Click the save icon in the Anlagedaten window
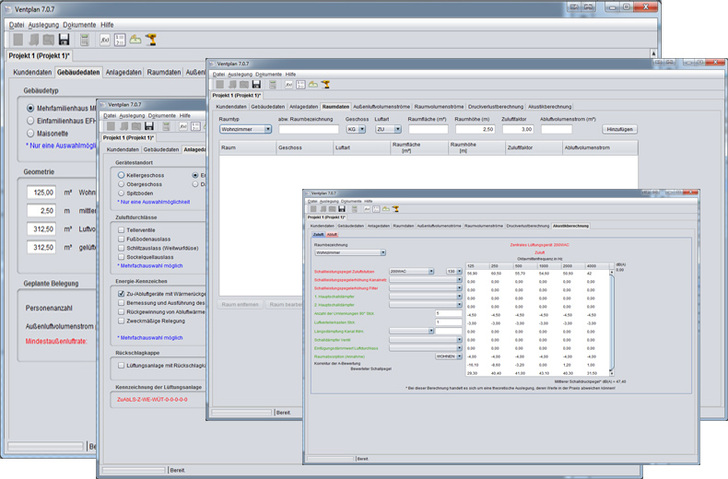This screenshot has width=728, height=479. click(x=148, y=127)
